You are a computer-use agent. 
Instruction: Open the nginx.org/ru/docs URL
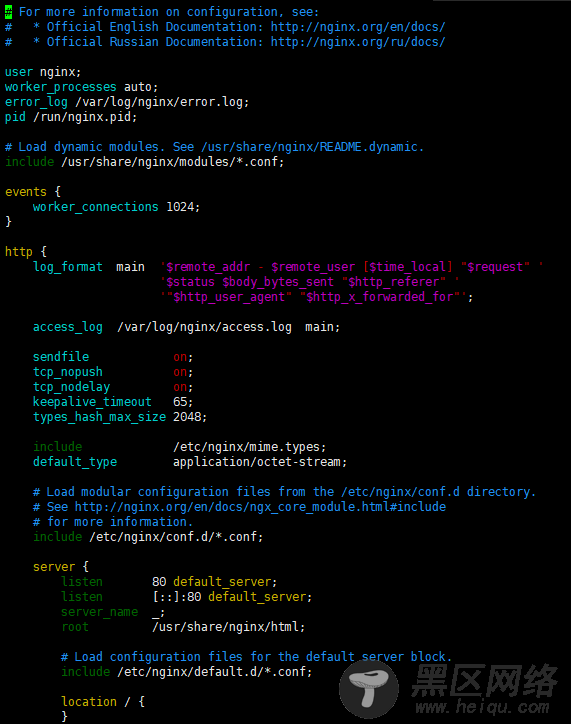coord(358,42)
